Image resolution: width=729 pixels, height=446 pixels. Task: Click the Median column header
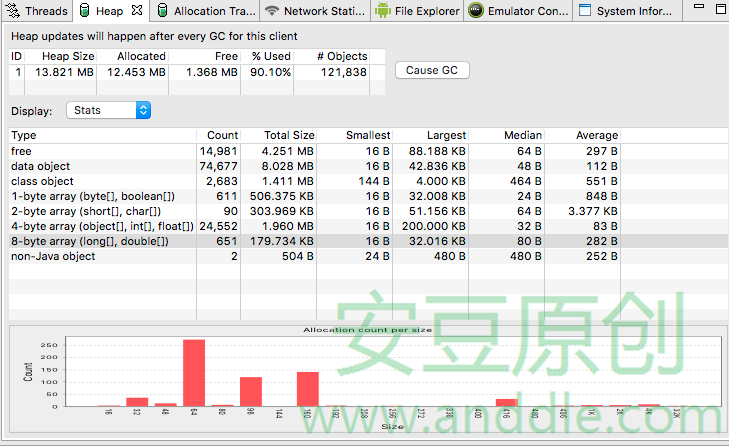[506, 135]
